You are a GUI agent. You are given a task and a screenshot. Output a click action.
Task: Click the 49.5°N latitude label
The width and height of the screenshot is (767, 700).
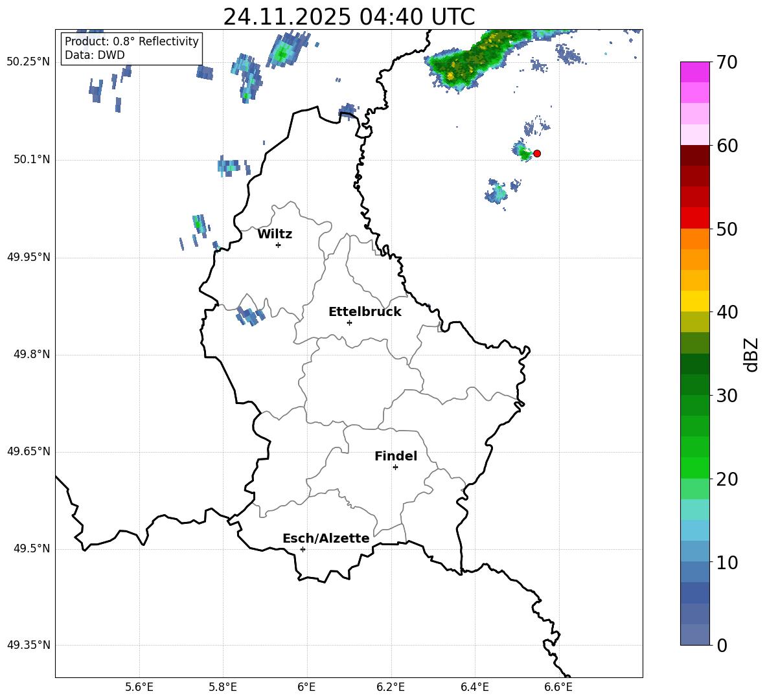(32, 548)
